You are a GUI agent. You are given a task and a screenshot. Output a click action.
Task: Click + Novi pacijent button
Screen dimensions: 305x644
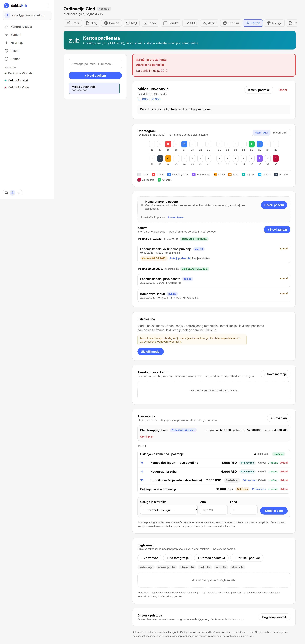[x=95, y=76]
